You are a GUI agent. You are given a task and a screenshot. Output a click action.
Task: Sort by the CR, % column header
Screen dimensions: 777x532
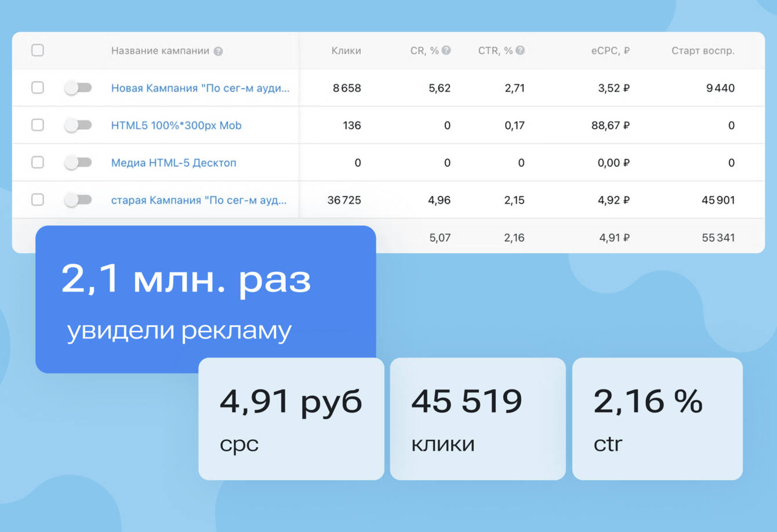(424, 51)
